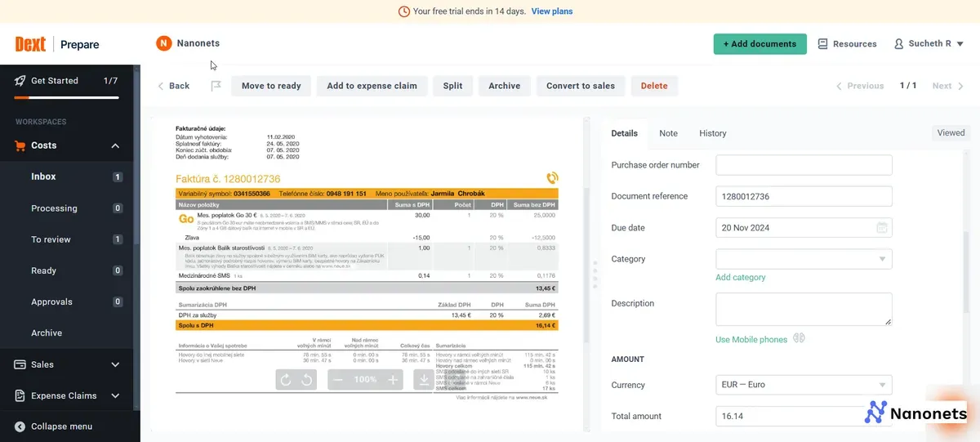Click the Move to ready button

[271, 86]
